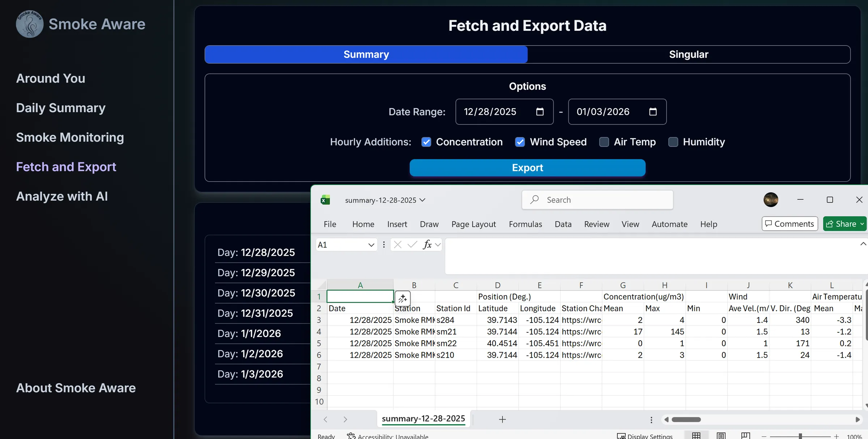Click zoom in plus icon in status bar
The image size is (868, 439).
click(837, 436)
